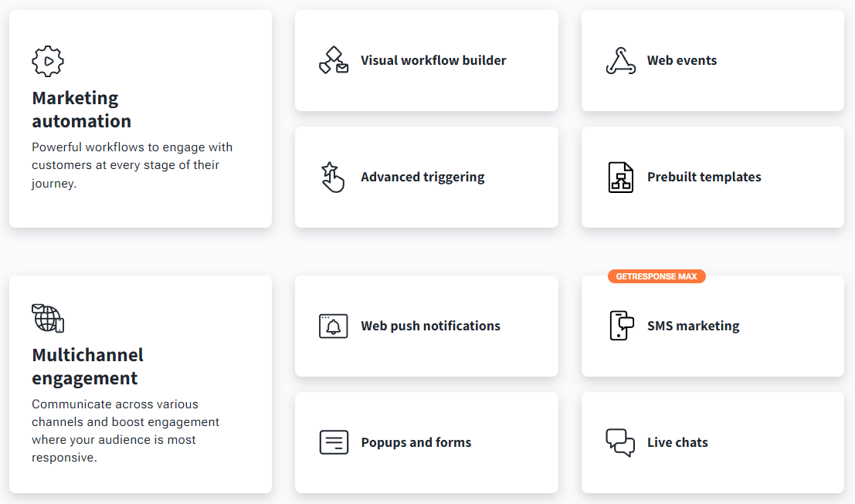Click the GETRESPONSE MAX orange badge

pyautogui.click(x=657, y=276)
